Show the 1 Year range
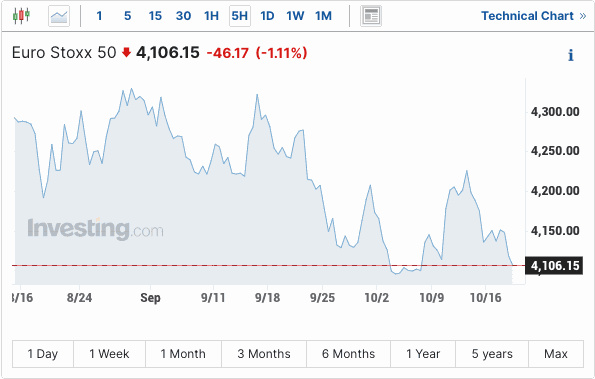595x379 pixels. click(x=423, y=354)
